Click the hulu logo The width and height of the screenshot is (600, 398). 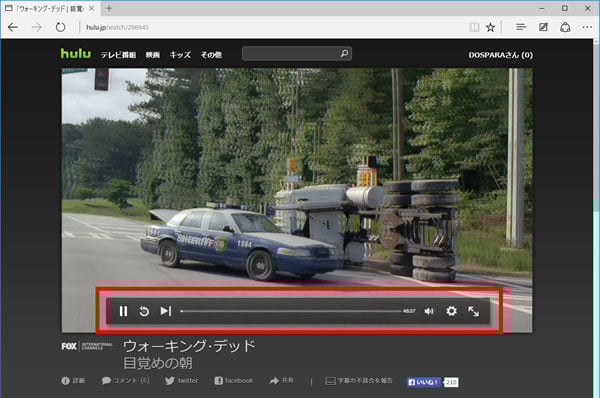coord(76,54)
